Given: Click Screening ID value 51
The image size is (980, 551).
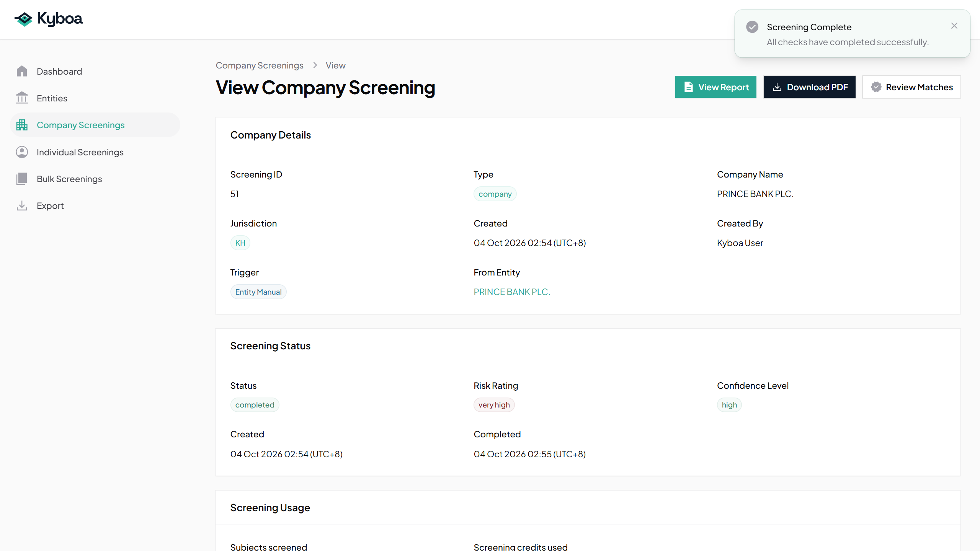Looking at the screenshot, I should click(234, 194).
